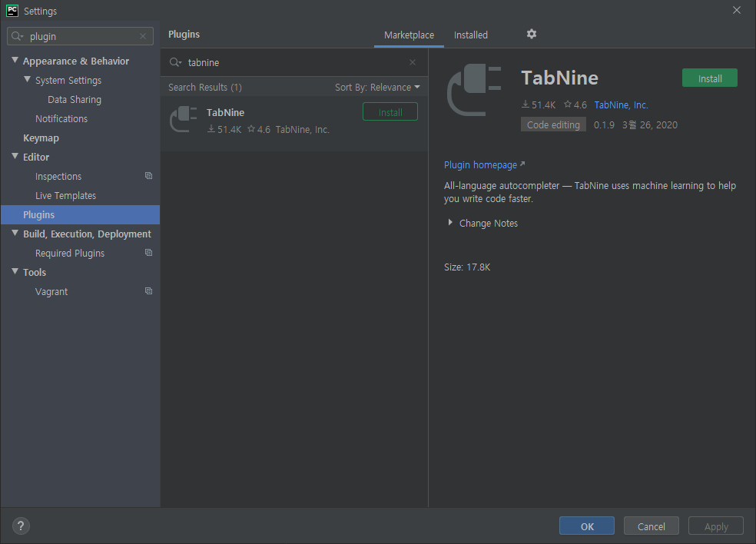Select Required Plugins in the tree
Image resolution: width=756 pixels, height=544 pixels.
(x=69, y=254)
